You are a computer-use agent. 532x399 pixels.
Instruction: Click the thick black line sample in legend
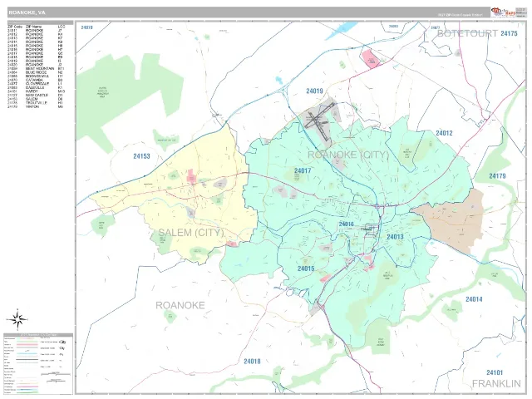(27, 360)
